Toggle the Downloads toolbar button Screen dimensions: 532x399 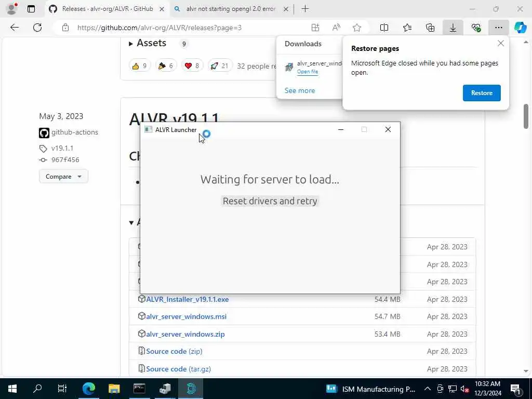click(453, 28)
